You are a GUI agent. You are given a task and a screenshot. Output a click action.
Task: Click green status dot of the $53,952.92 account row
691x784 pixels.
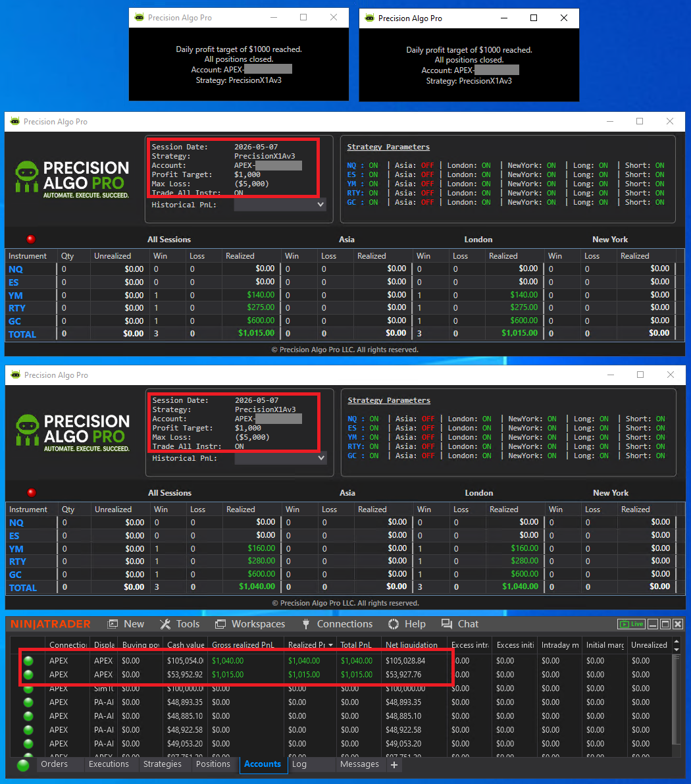coord(28,675)
